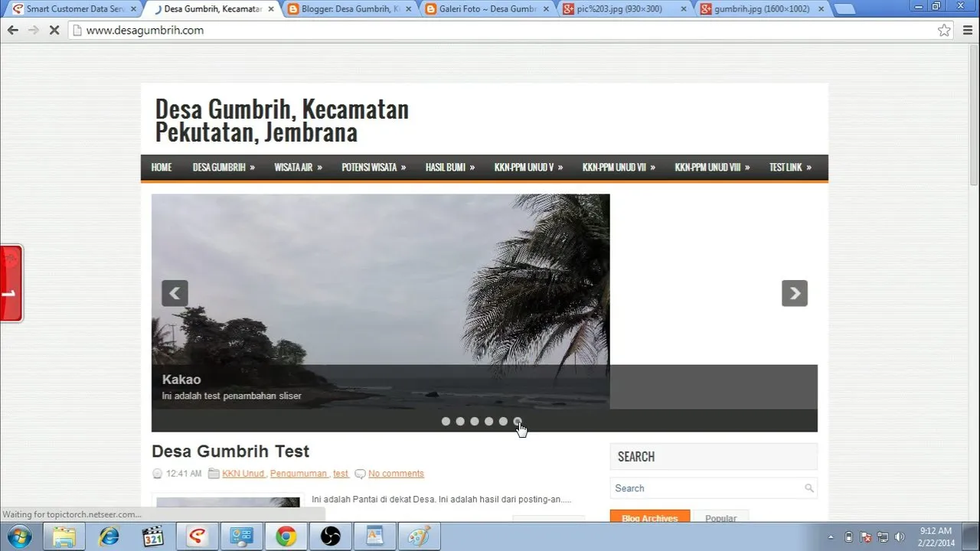The height and width of the screenshot is (551, 980).
Task: Switch to the Blogger: Desa Gumbrih tab
Action: pyautogui.click(x=349, y=9)
